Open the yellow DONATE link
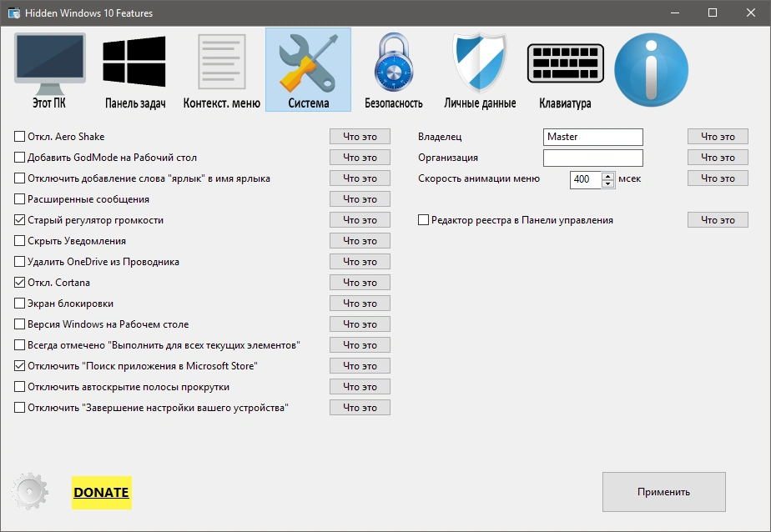 pos(101,492)
